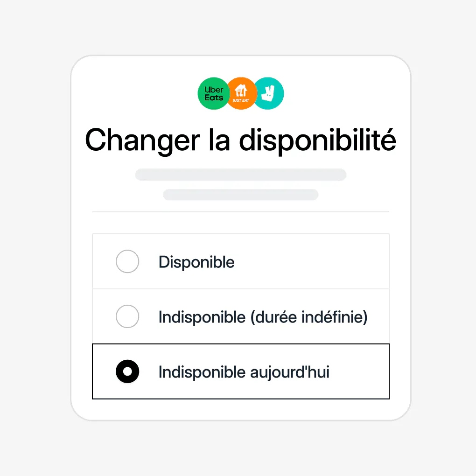This screenshot has width=476, height=476.
Task: Click the "JUST EAT" text in the orange logo
Action: pyautogui.click(x=241, y=100)
